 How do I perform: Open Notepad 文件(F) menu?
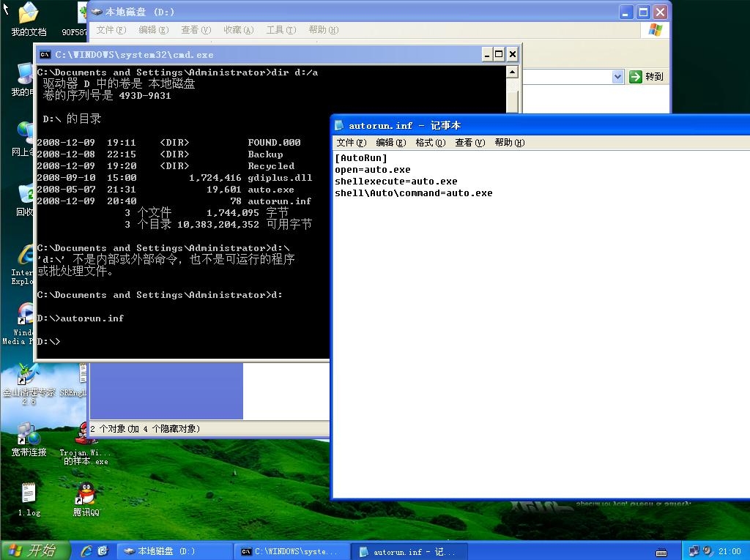click(x=351, y=143)
